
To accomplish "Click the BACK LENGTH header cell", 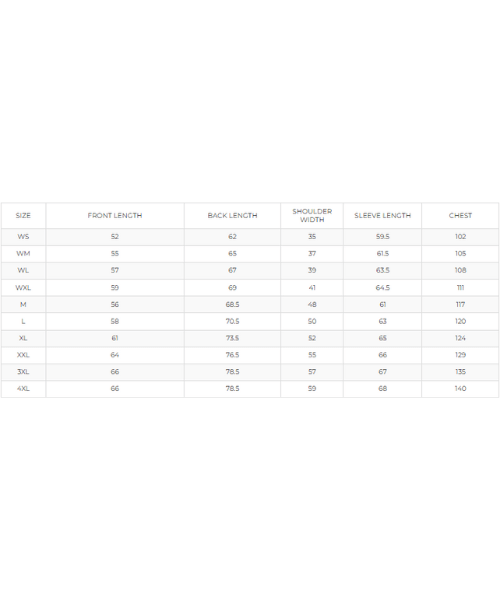I will [x=232, y=215].
